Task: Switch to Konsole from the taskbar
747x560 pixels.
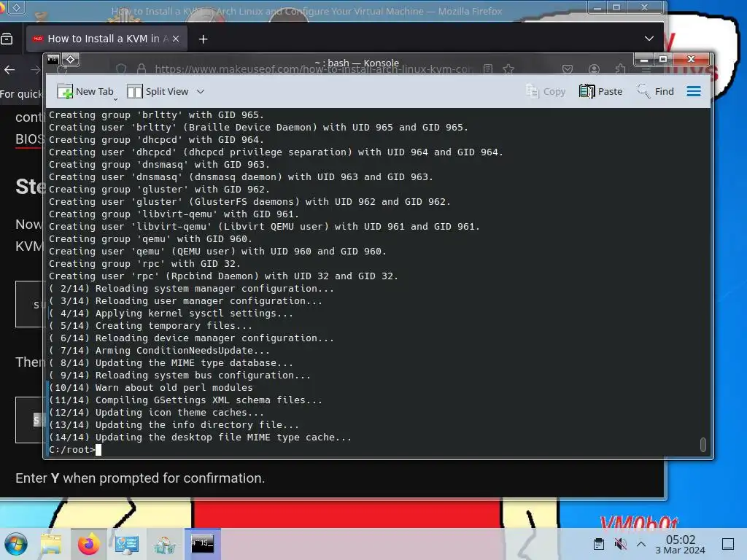Action: coord(203,544)
